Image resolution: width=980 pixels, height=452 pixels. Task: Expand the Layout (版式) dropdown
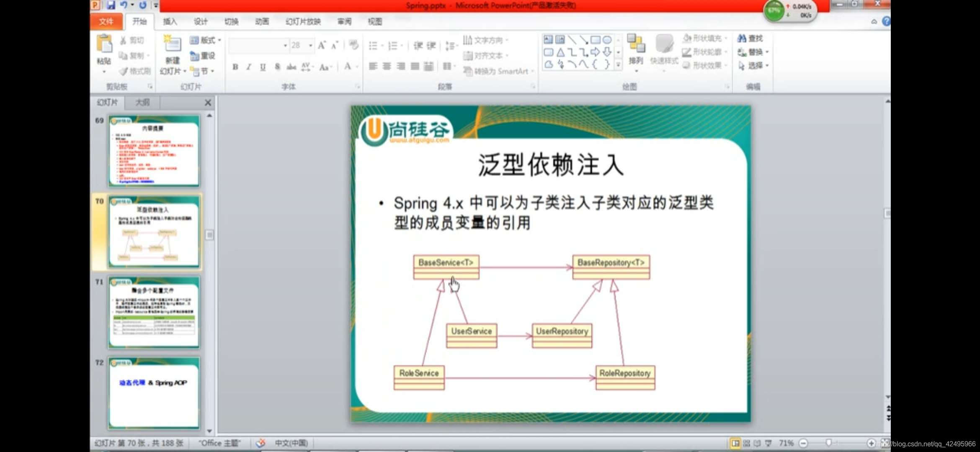219,40
